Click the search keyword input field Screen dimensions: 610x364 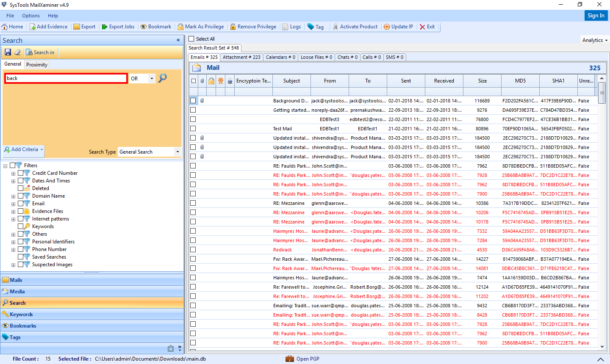tap(66, 78)
